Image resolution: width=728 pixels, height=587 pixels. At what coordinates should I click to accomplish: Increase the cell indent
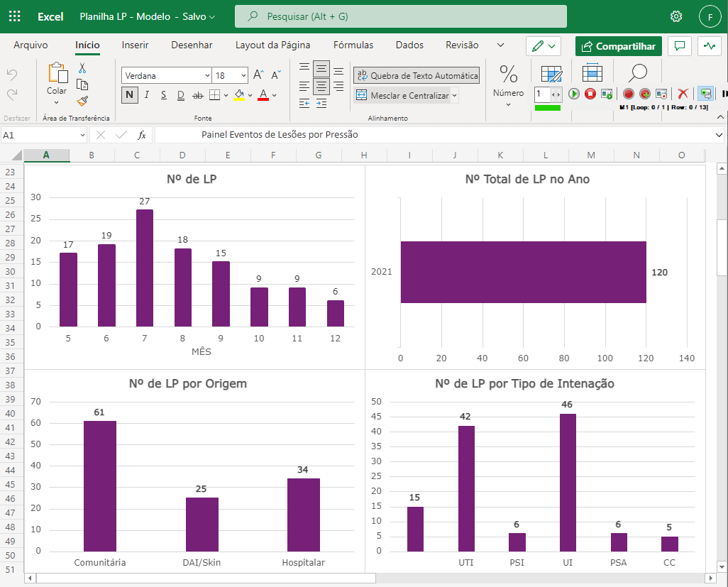[321, 103]
